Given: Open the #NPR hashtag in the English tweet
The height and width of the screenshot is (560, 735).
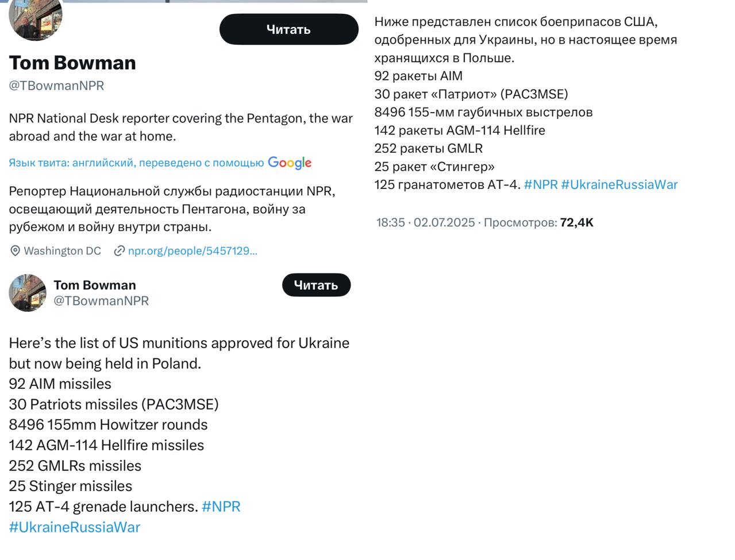Looking at the screenshot, I should tap(221, 507).
